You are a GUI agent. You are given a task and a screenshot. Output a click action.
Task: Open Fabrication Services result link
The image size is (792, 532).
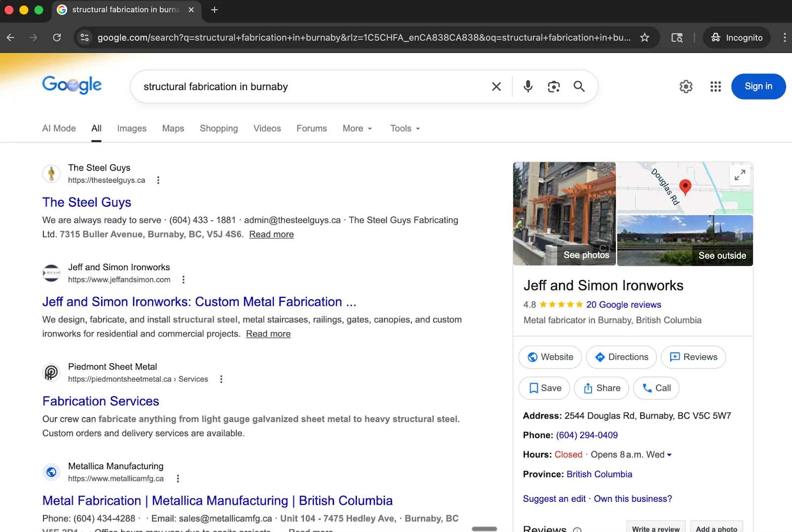click(x=100, y=401)
